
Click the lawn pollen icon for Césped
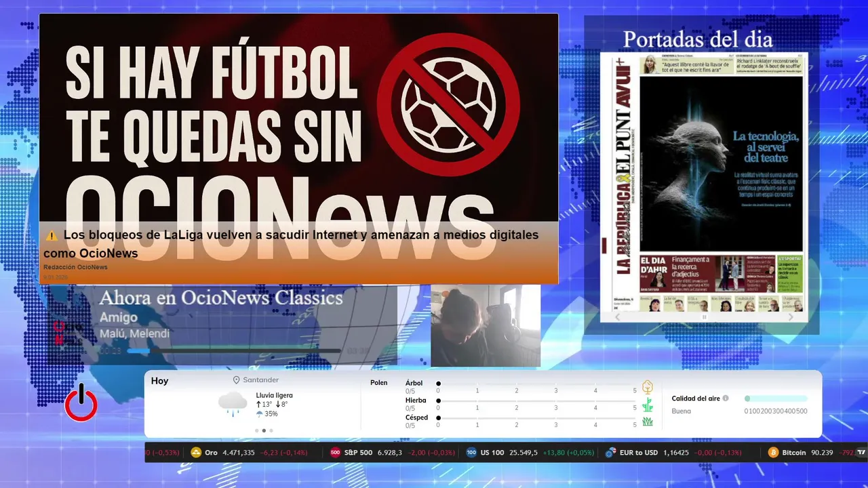click(648, 422)
